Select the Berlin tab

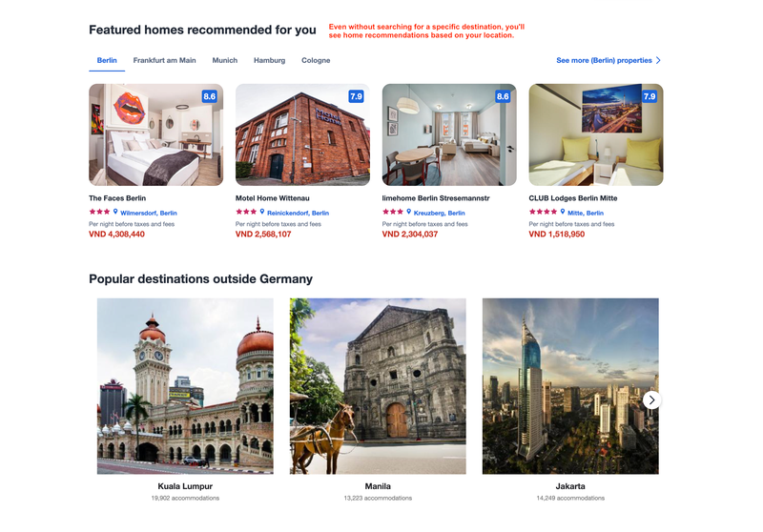(x=107, y=60)
